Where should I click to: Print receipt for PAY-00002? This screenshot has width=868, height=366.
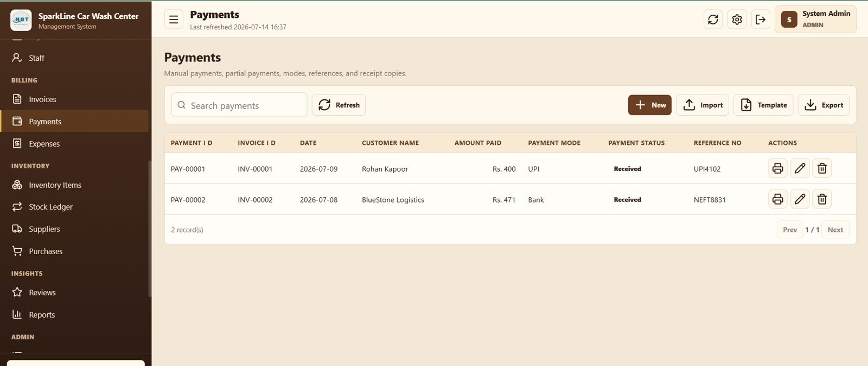pyautogui.click(x=777, y=199)
